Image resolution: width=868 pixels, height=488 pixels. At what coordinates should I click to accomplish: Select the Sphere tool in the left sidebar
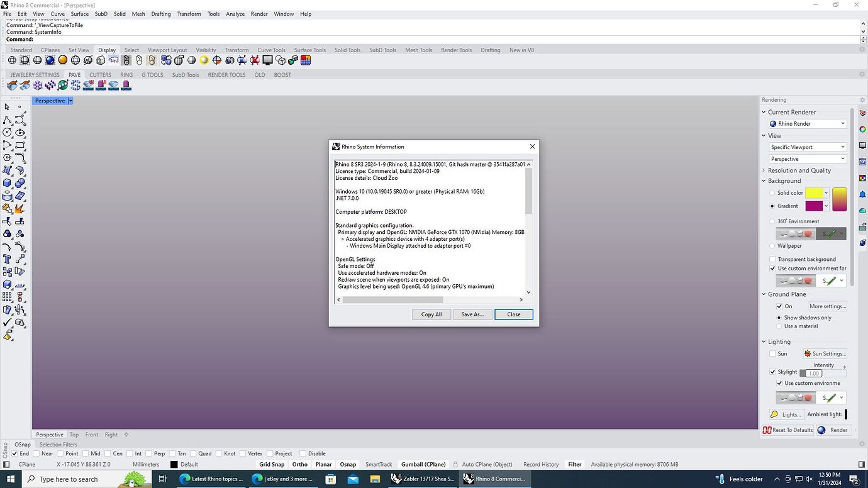tap(21, 182)
